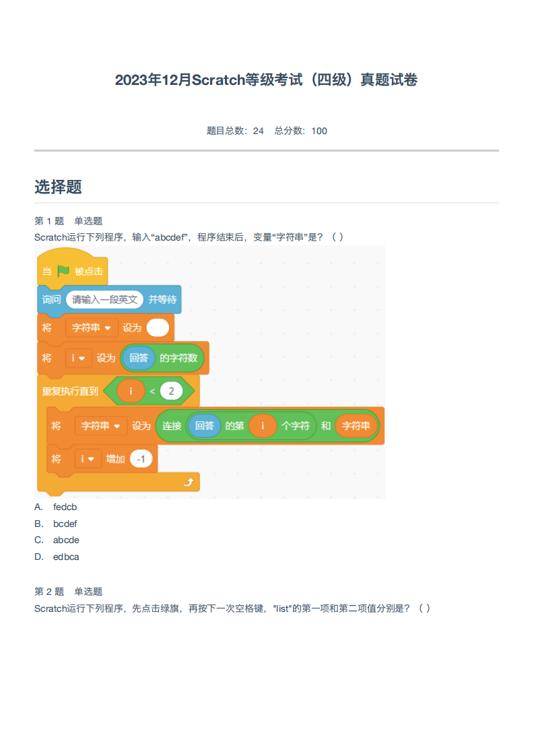
Task: Open the i variable dropdown in set block
Action: tap(79, 358)
